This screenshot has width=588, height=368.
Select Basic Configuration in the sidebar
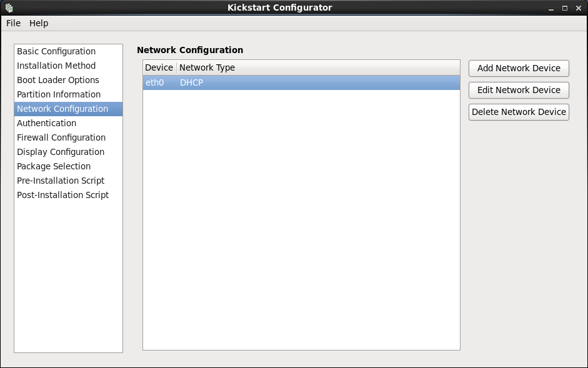pos(56,51)
